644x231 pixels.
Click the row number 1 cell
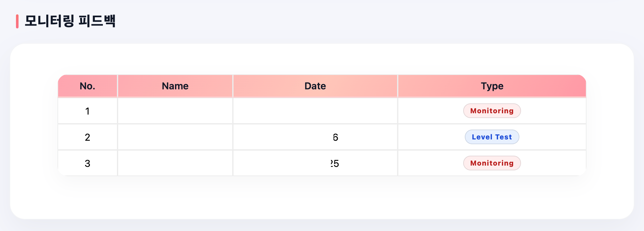click(x=87, y=111)
